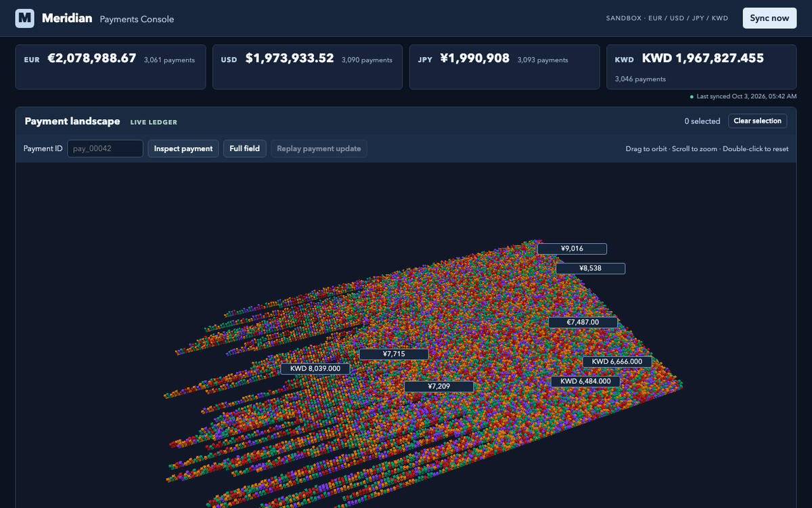
Task: Open the JPY balance card
Action: 504,67
